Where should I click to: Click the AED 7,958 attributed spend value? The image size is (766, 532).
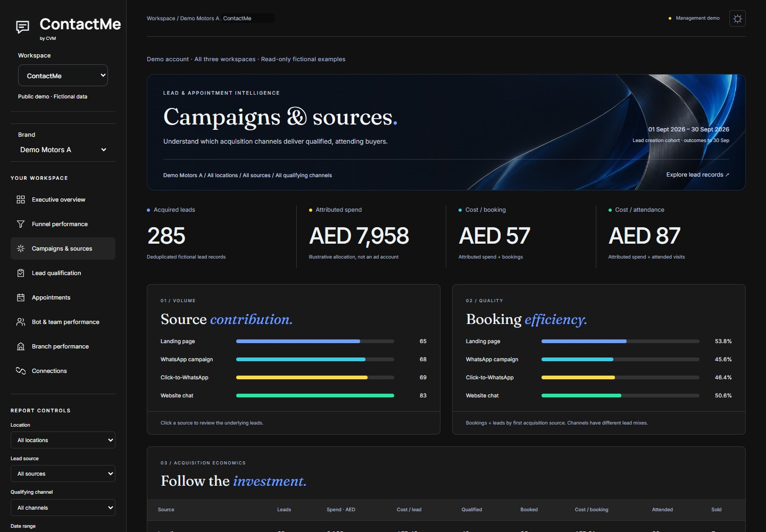click(x=359, y=236)
